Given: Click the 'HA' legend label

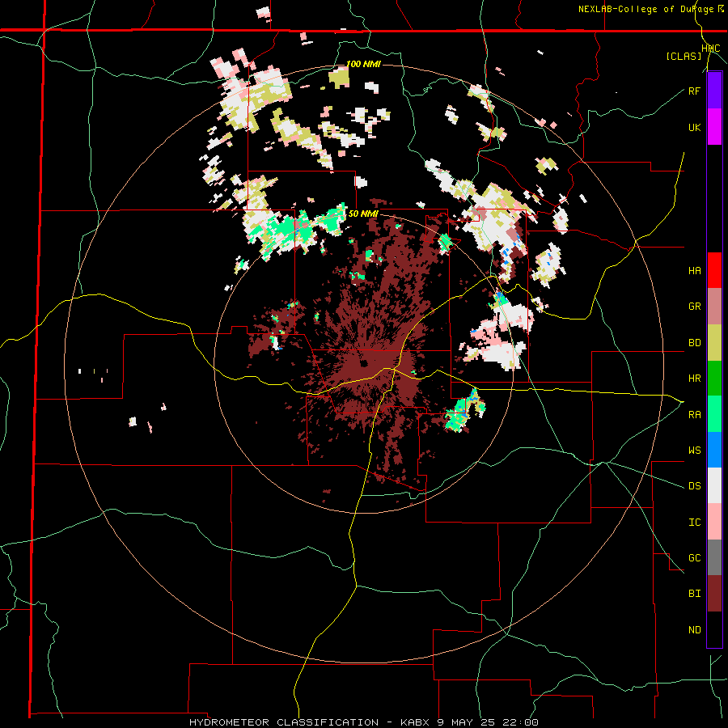Looking at the screenshot, I should click(694, 270).
